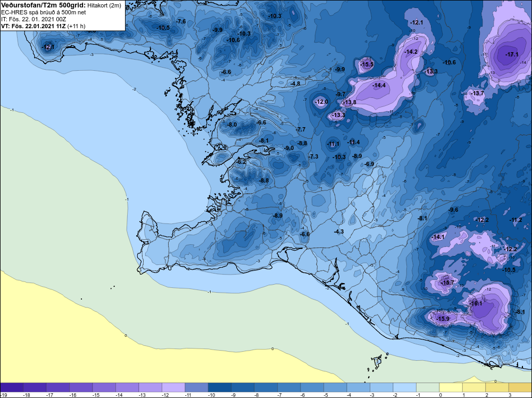Select the -14.2 temperature value
This screenshot has height=398, width=532.
411,52
